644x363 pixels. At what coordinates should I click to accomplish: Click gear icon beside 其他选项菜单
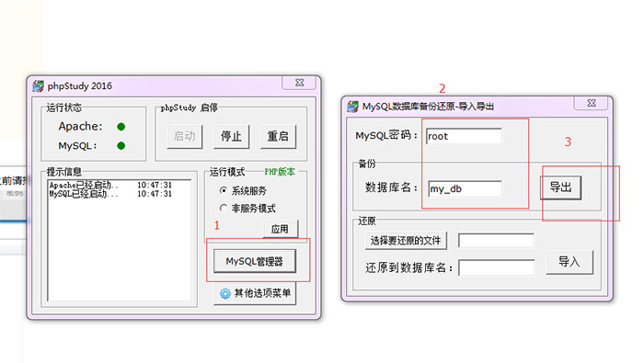click(225, 293)
